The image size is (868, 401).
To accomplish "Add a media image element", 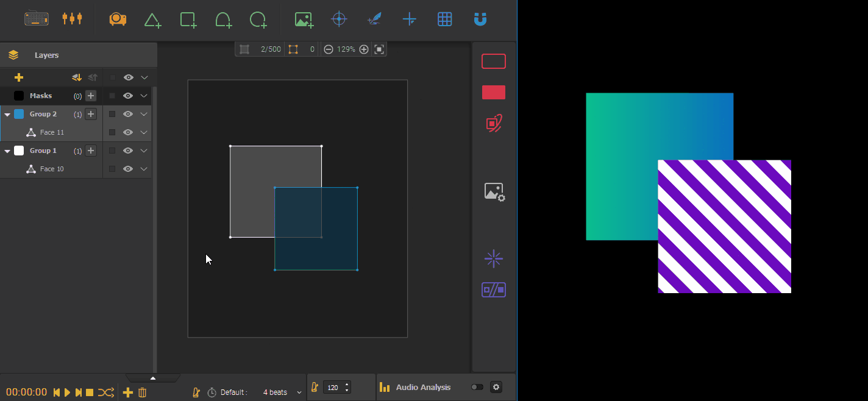I will (x=304, y=19).
